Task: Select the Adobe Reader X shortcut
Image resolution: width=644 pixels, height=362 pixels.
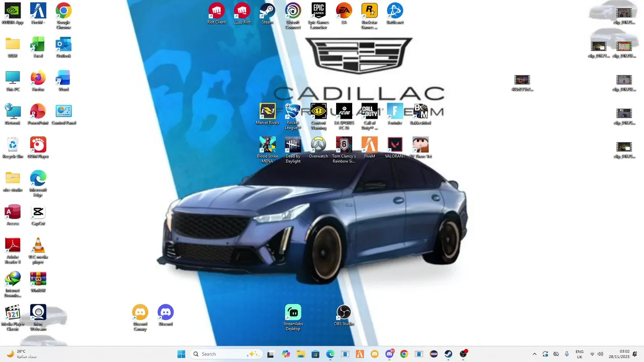Action: [x=13, y=251]
